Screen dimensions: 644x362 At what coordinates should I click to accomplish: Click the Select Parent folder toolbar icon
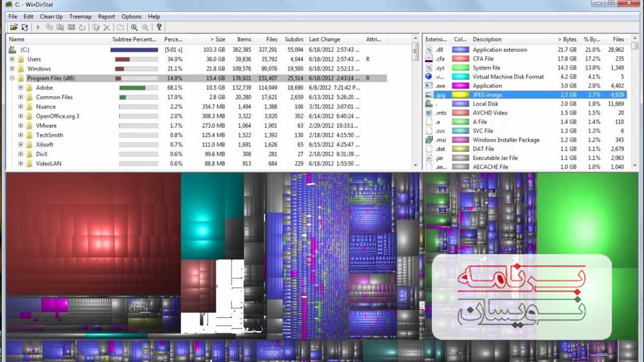120,27
